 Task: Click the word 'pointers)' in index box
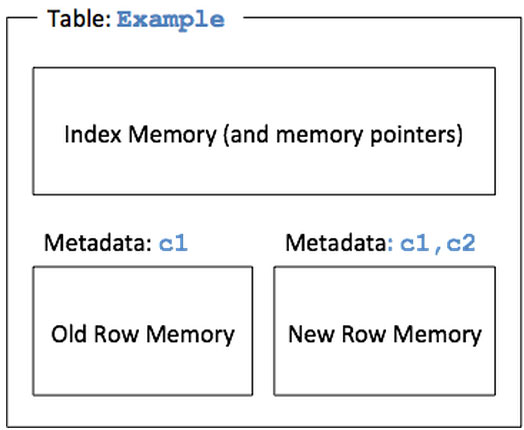(x=417, y=135)
